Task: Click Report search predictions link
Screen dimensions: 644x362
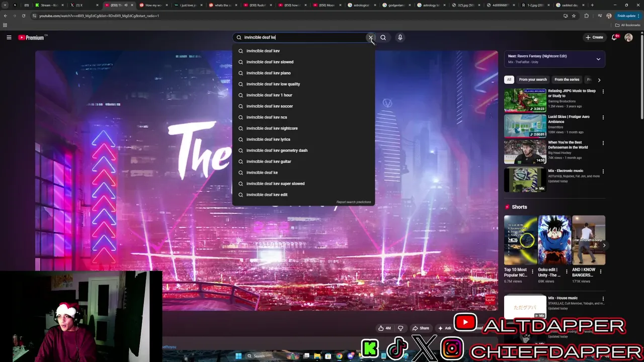Action: coord(354,202)
